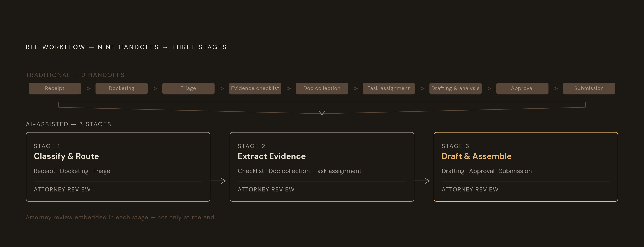The height and width of the screenshot is (247, 644).
Task: Click the Doc collection box
Action: click(x=322, y=88)
